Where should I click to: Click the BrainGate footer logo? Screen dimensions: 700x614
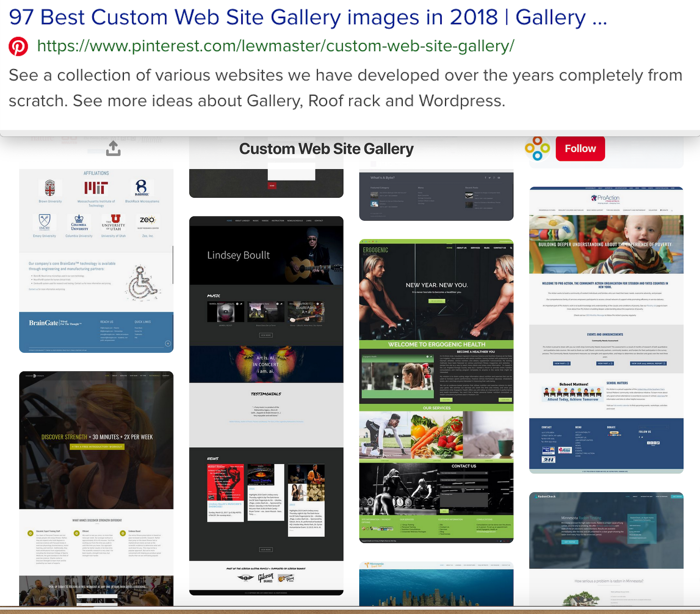[55, 323]
